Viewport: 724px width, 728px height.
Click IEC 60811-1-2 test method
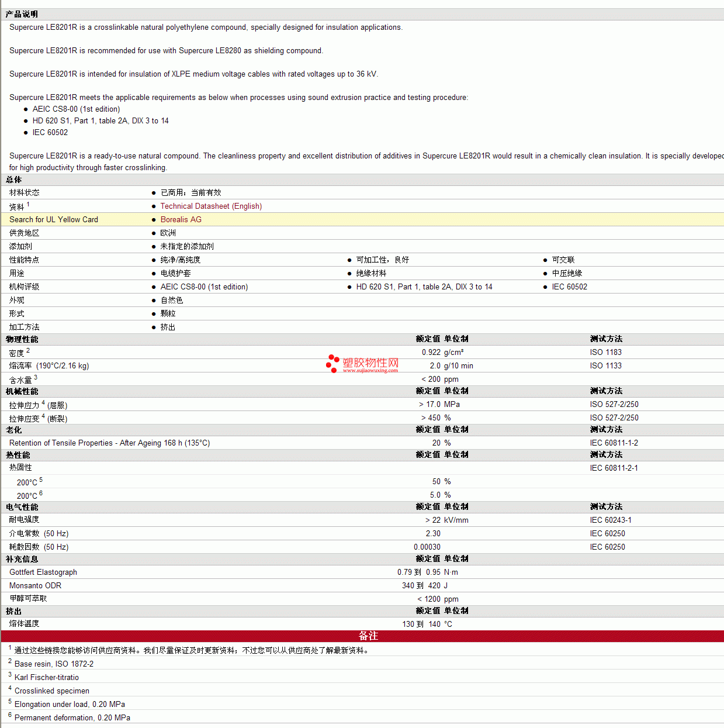(x=614, y=443)
